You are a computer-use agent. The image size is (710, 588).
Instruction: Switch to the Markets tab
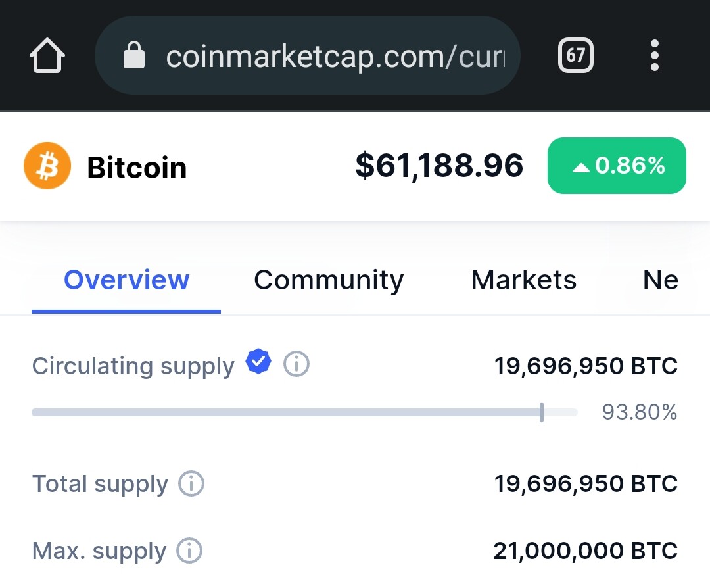[524, 280]
